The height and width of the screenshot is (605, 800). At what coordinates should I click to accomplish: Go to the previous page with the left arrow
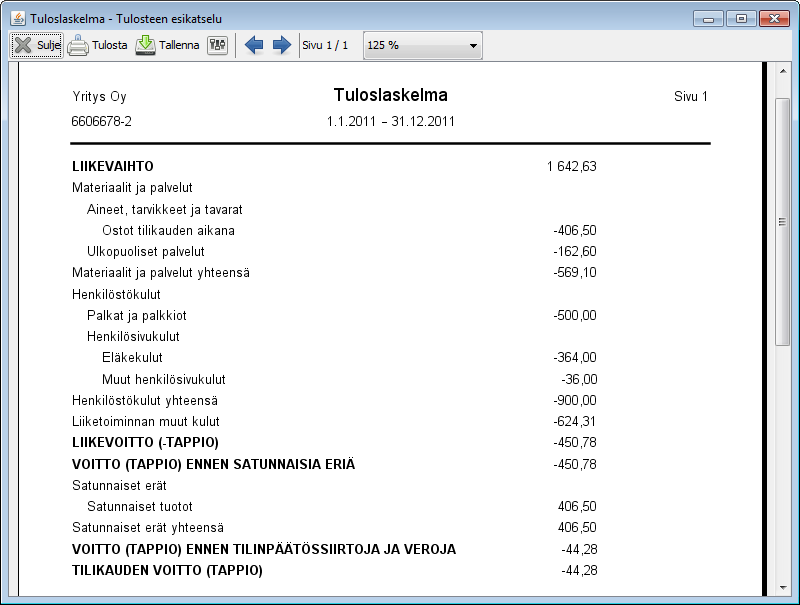(x=254, y=45)
